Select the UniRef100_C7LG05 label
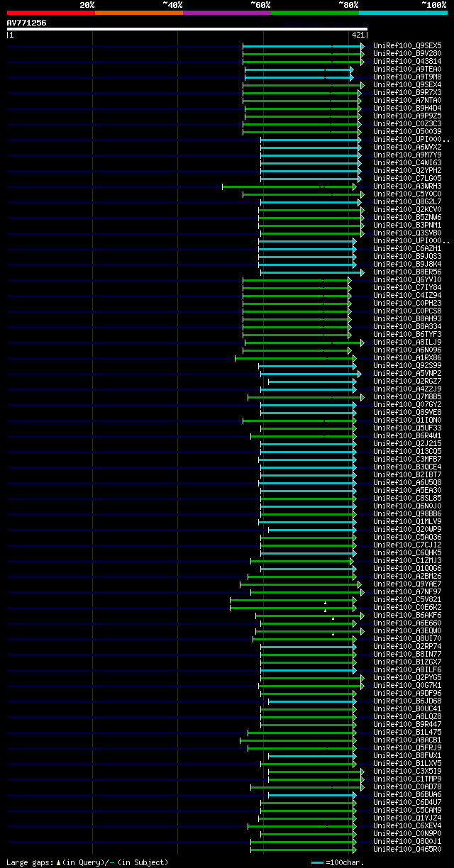The image size is (454, 868). click(x=407, y=178)
